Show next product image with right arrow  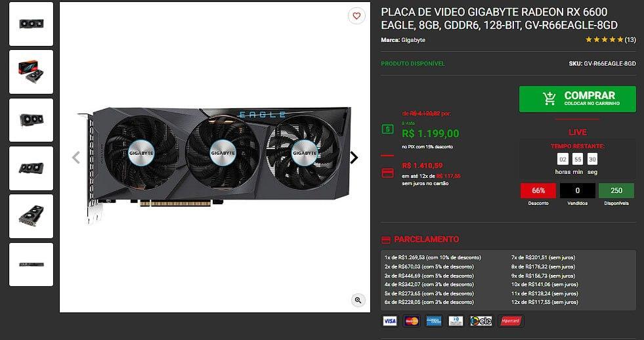click(354, 158)
